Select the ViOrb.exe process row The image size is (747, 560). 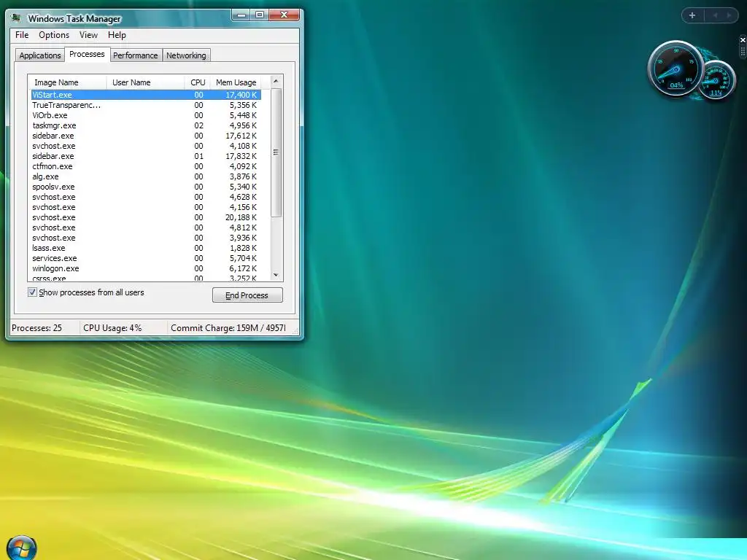[x=146, y=115]
